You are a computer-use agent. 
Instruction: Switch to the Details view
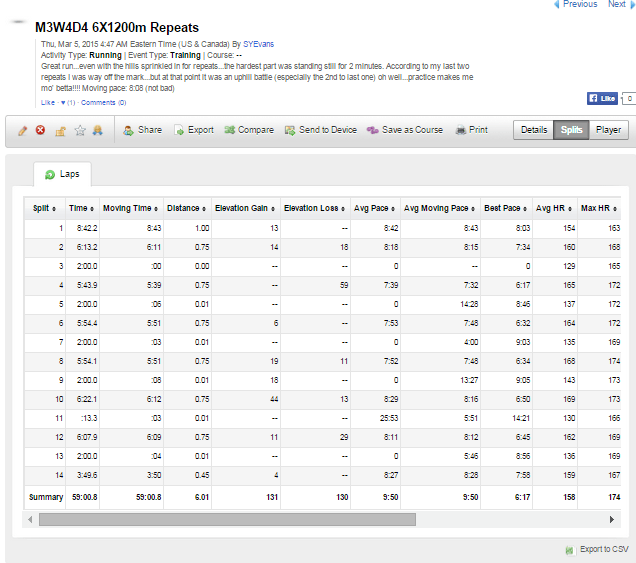pyautogui.click(x=533, y=130)
